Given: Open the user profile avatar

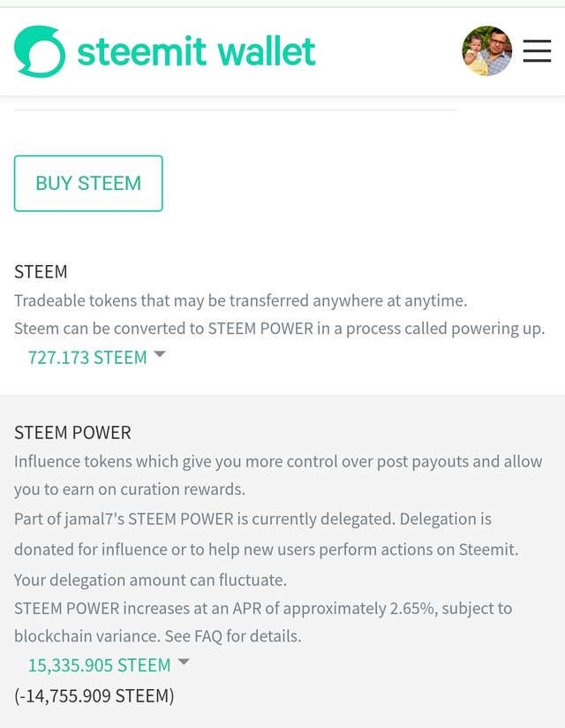Looking at the screenshot, I should (487, 51).
